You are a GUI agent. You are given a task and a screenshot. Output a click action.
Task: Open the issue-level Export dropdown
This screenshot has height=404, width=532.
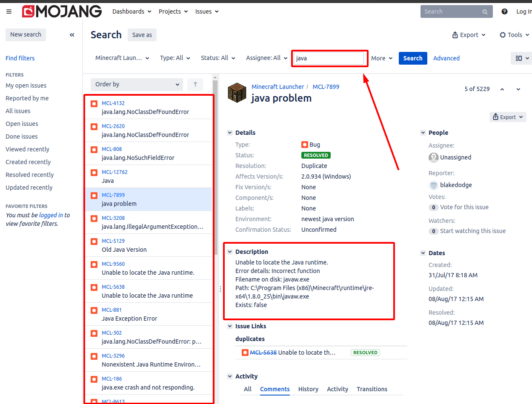(x=508, y=117)
